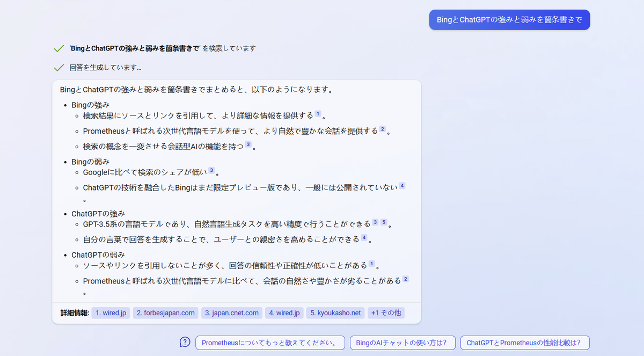Expand '+1 その他' to show more sources

(x=386, y=313)
